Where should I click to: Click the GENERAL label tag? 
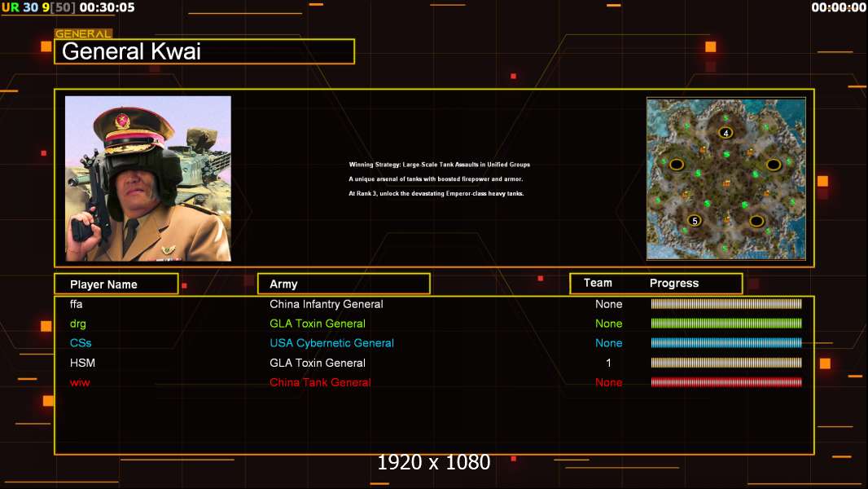pos(84,33)
